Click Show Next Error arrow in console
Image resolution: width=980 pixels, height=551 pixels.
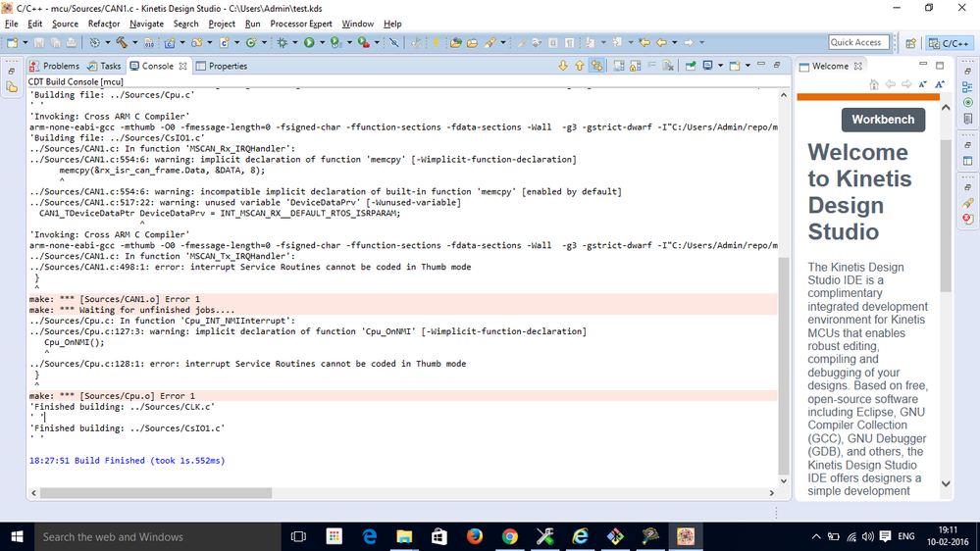coord(563,66)
